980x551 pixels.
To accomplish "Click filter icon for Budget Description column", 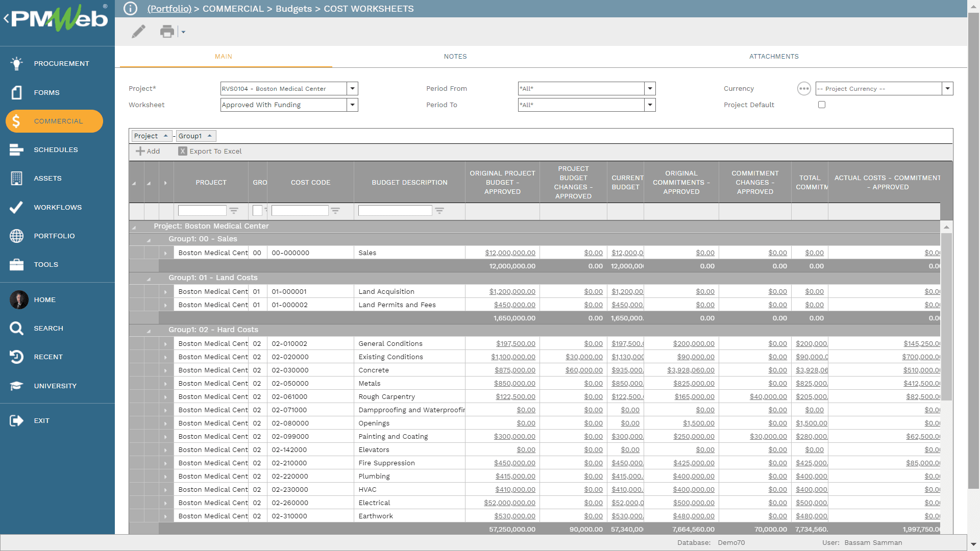I will click(x=439, y=210).
